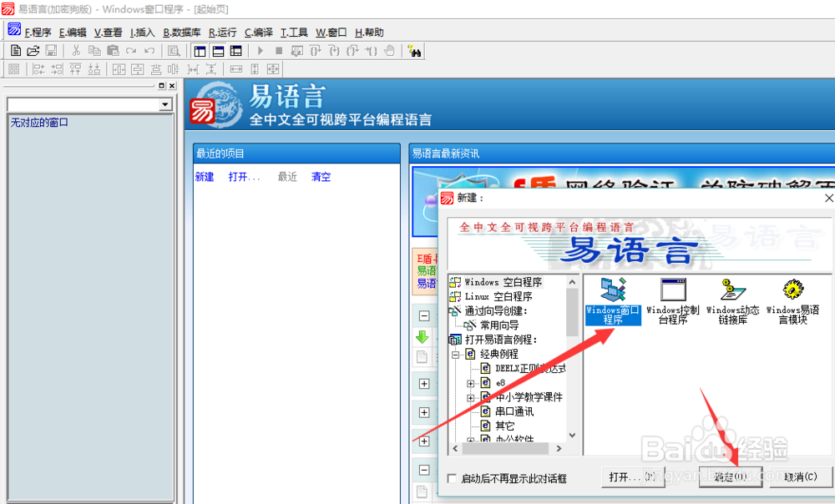The width and height of the screenshot is (835, 504).
Task: Click the binoculars help search icon
Action: click(x=414, y=51)
